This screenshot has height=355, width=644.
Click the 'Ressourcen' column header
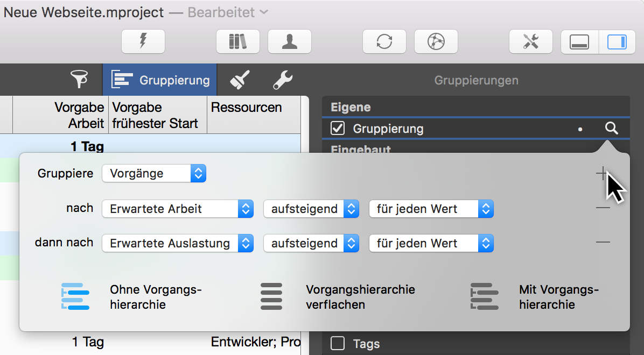point(247,108)
